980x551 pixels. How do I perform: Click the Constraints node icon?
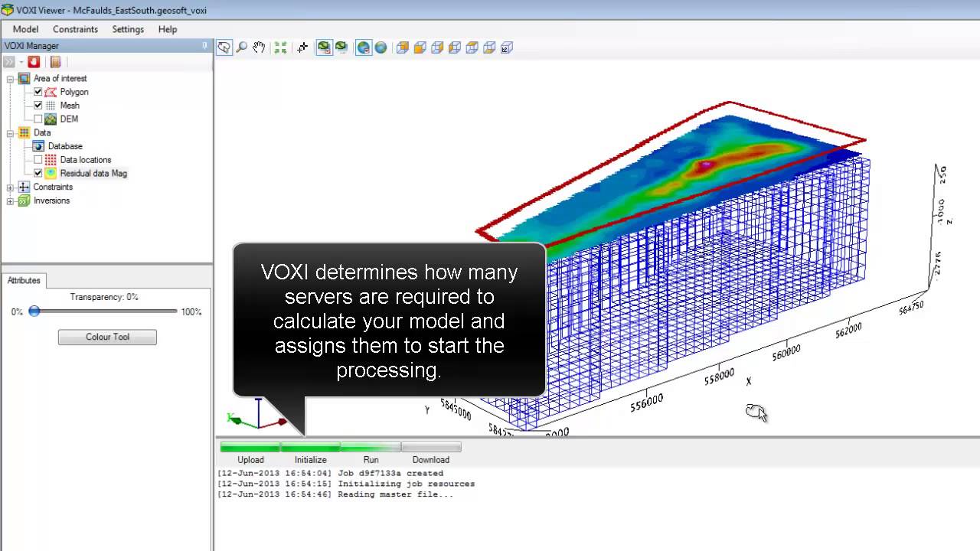tap(24, 187)
